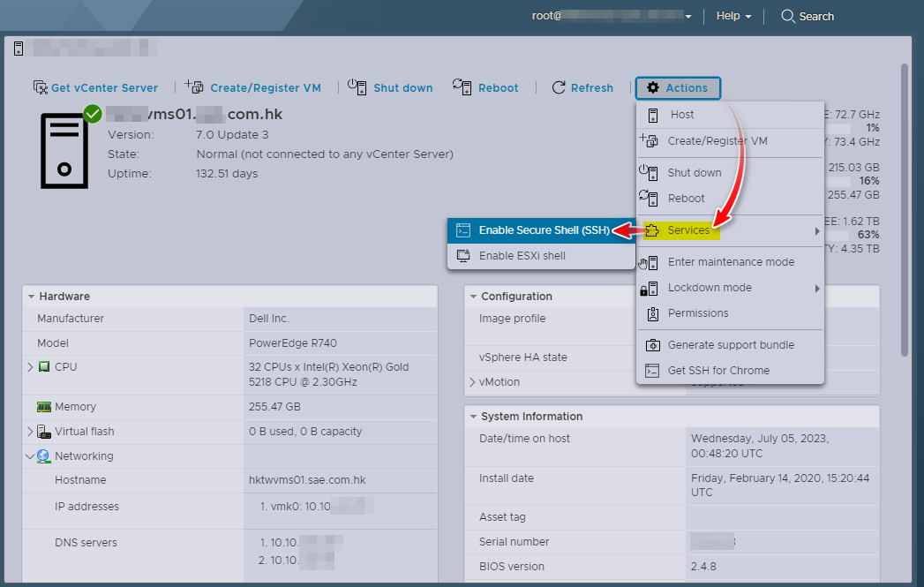This screenshot has height=587, width=924.
Task: Click the Create/Register VM toolbar icon
Action: click(x=195, y=87)
